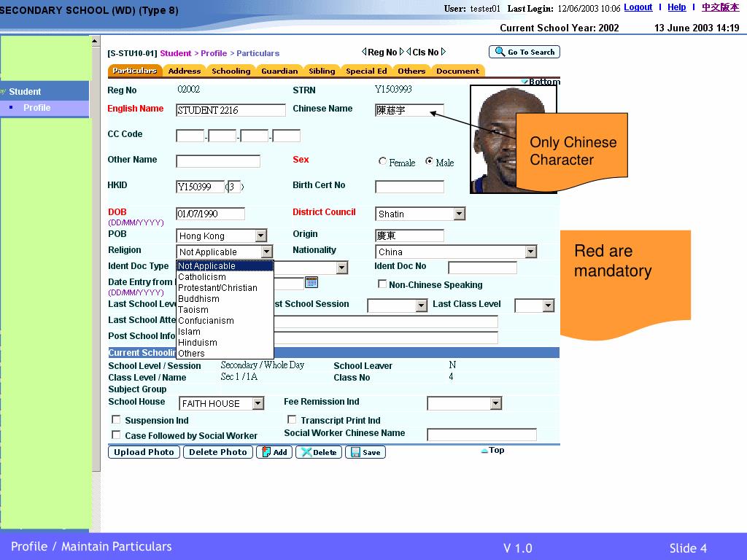Click the Chinese Name input field
Image resolution: width=747 pixels, height=560 pixels.
coord(409,110)
